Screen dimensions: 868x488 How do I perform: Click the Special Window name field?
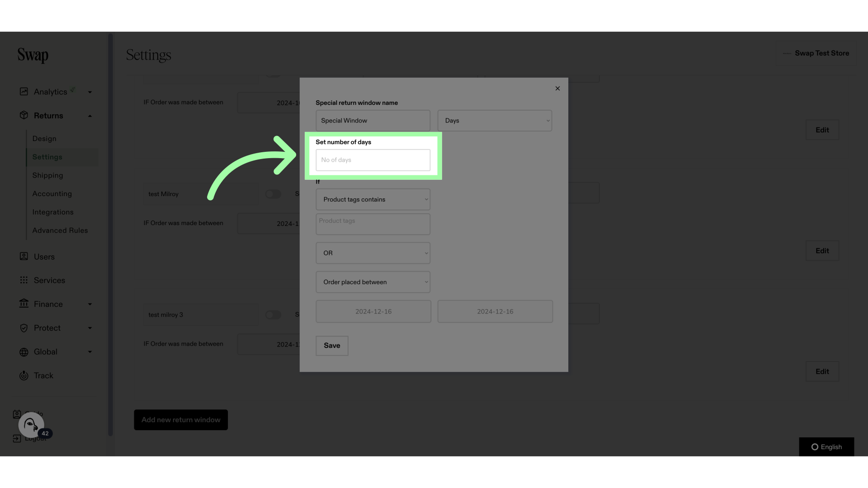373,121
